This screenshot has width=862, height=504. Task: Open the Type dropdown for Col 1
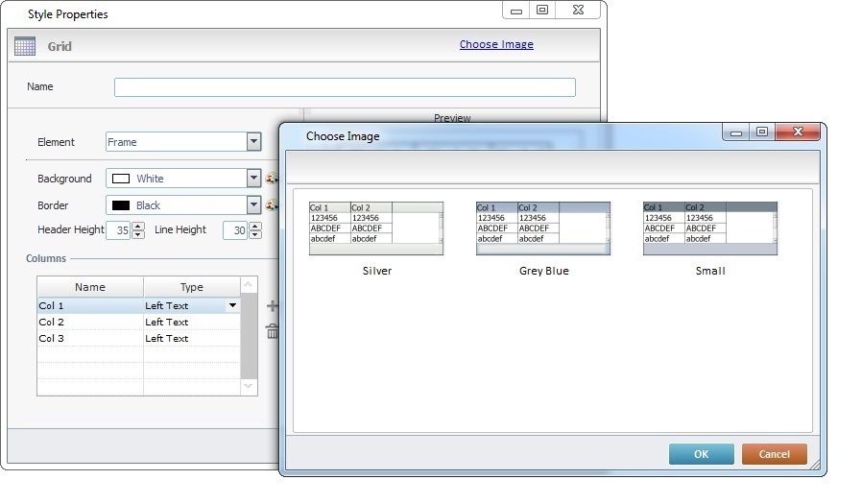click(231, 306)
